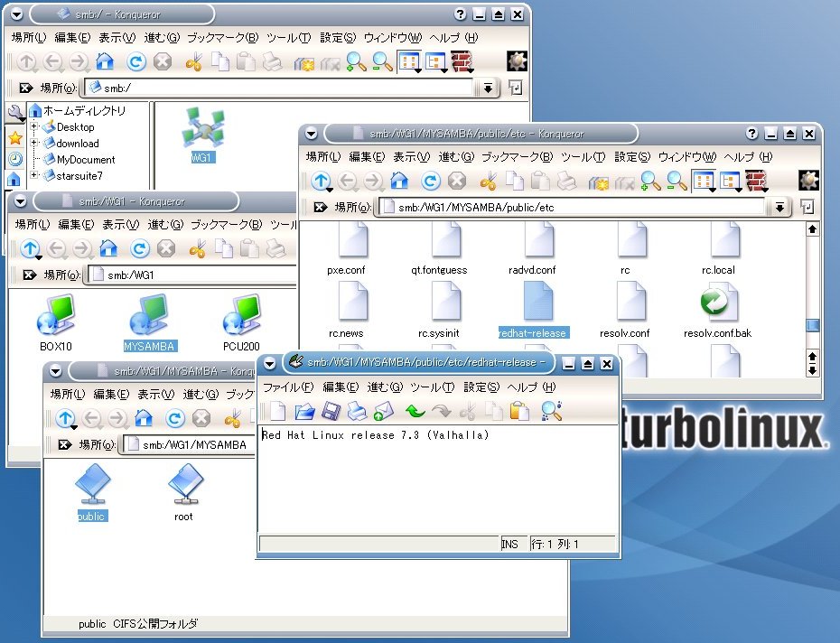Toggle tree view mode in the smb:/ window toolbar
This screenshot has width=840, height=643.
coord(436,61)
